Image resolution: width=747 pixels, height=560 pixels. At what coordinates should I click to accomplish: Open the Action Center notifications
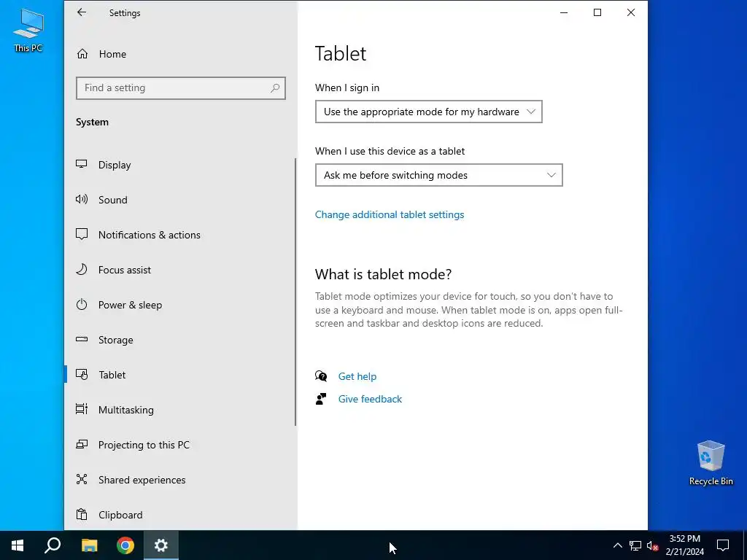point(723,545)
